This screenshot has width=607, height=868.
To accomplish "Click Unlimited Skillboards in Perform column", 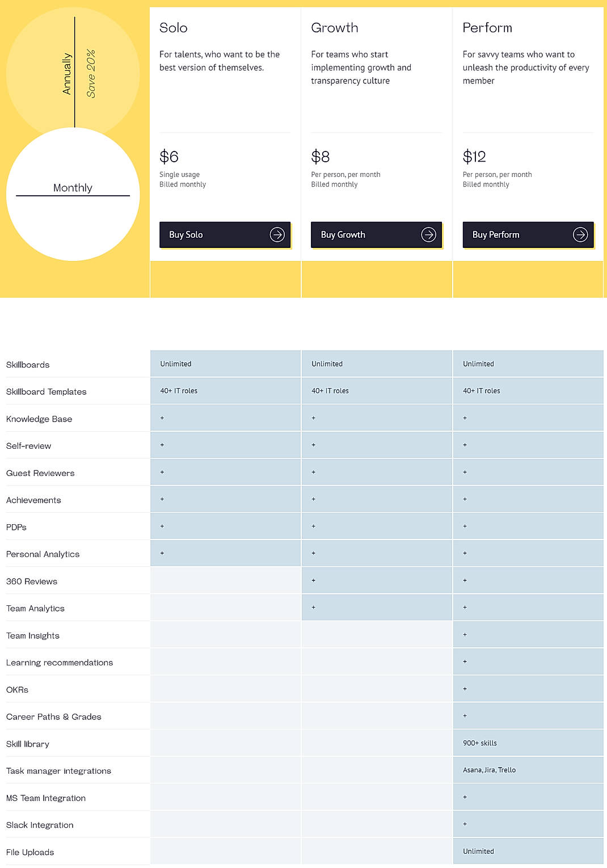I will [x=478, y=364].
